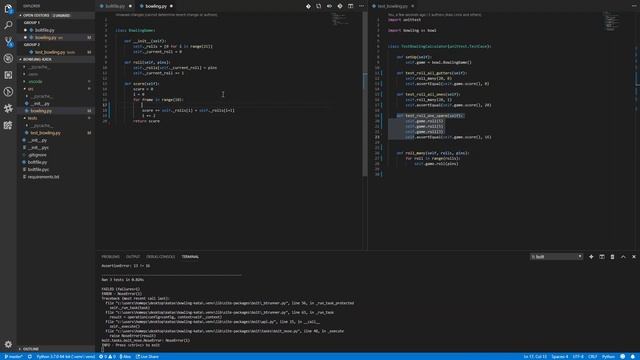The image size is (640, 360).
Task: Click the git branch master indicator in status bar
Action: (x=13, y=357)
